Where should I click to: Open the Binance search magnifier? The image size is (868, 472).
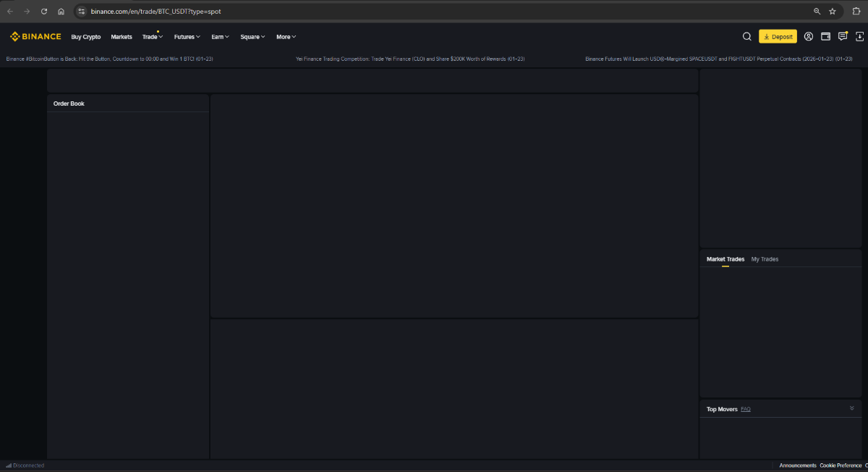coord(747,37)
